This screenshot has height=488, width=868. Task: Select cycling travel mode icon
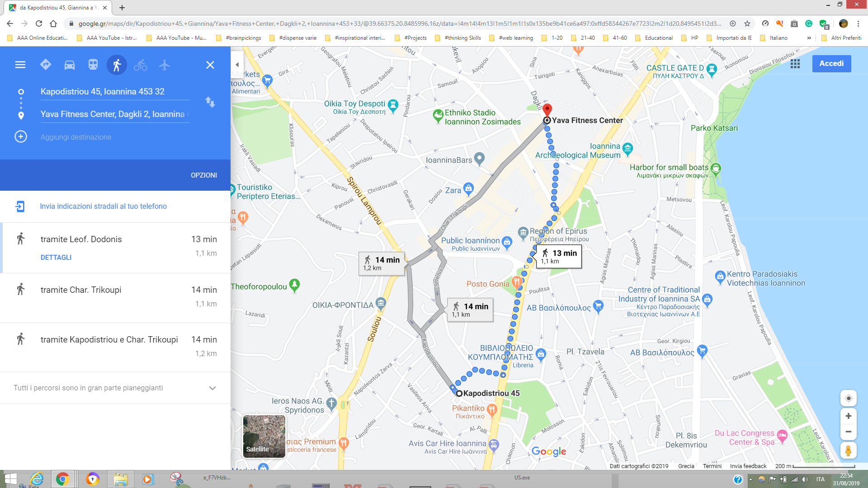point(141,65)
